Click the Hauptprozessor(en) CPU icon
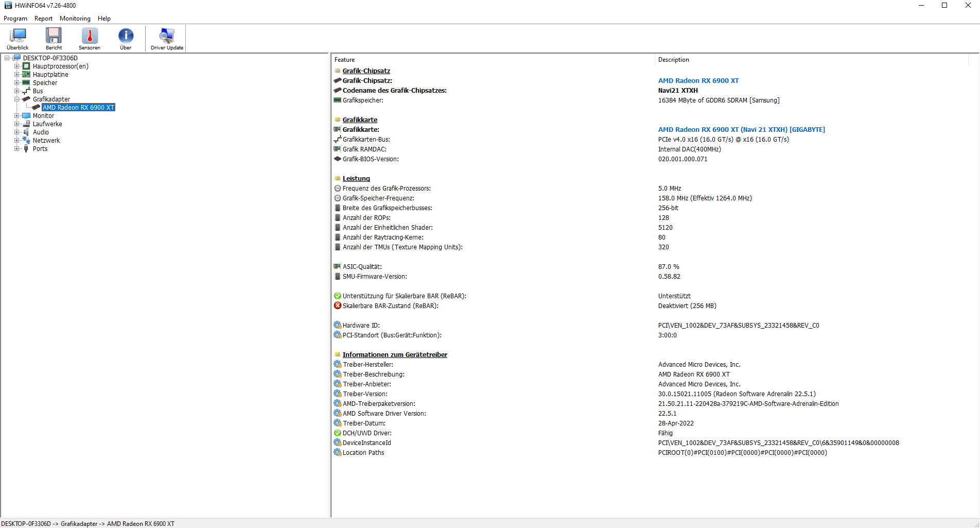This screenshot has width=980, height=528. [26, 66]
